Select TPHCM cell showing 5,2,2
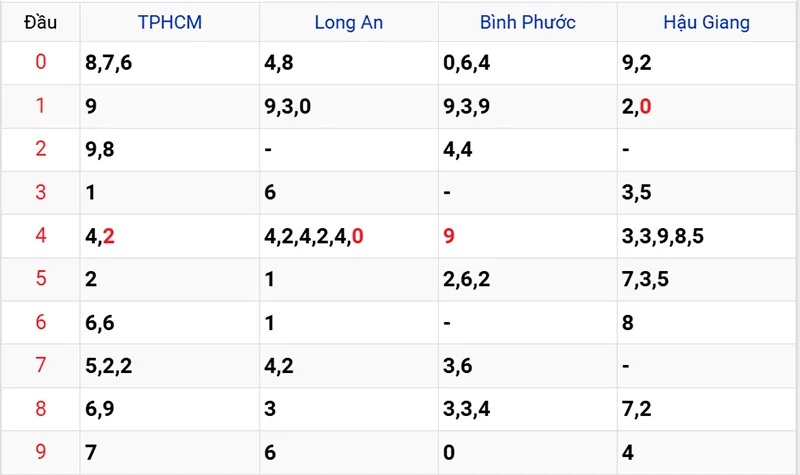This screenshot has height=475, width=800. [109, 366]
